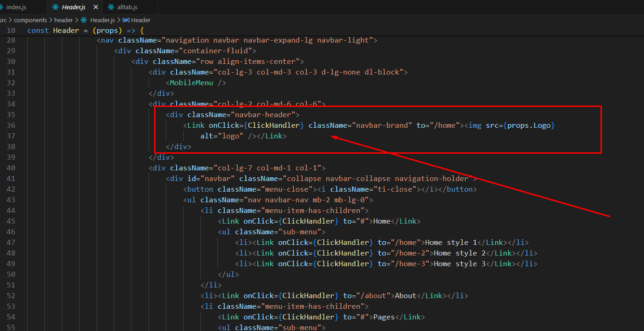Place cursor on props.Logo expression
The height and width of the screenshot is (331, 644).
531,125
